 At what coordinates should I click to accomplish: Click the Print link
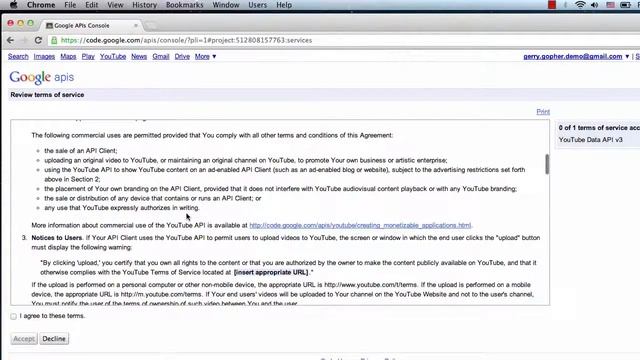[543, 111]
